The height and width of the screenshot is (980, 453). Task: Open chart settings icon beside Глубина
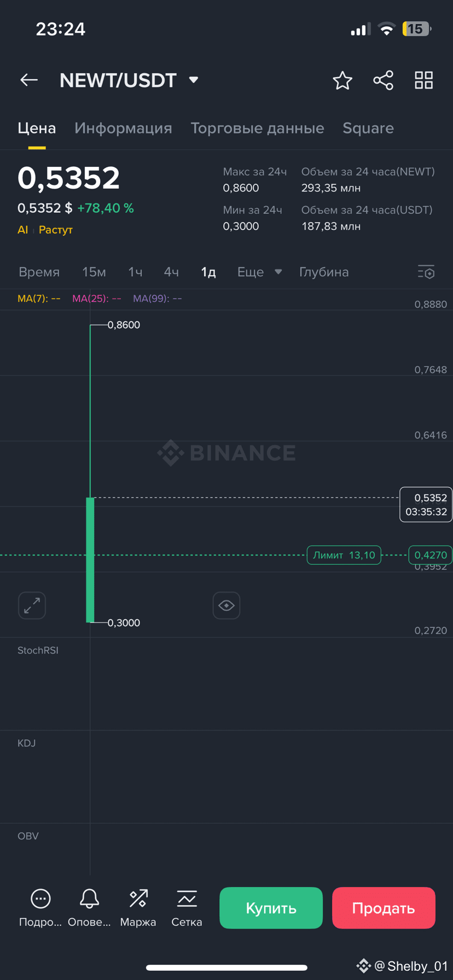426,272
